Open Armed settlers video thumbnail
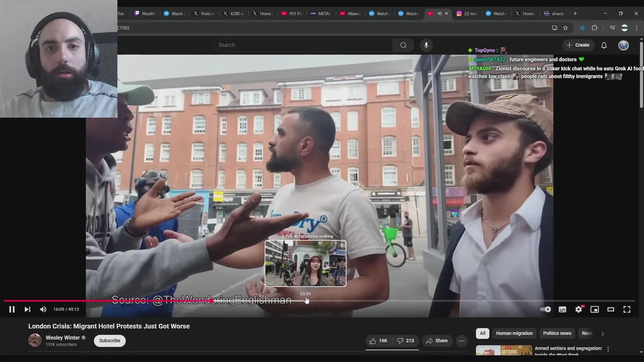Viewport: 644px width, 362px height. point(504,350)
